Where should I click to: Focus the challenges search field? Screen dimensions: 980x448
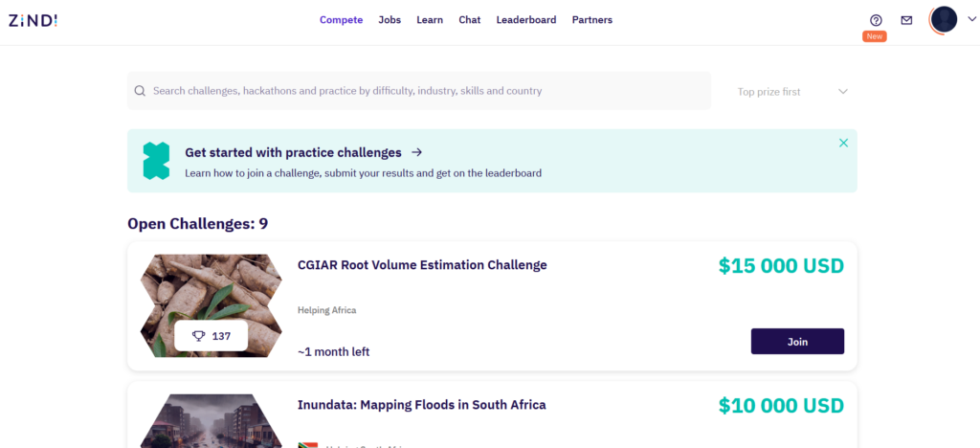tap(421, 91)
